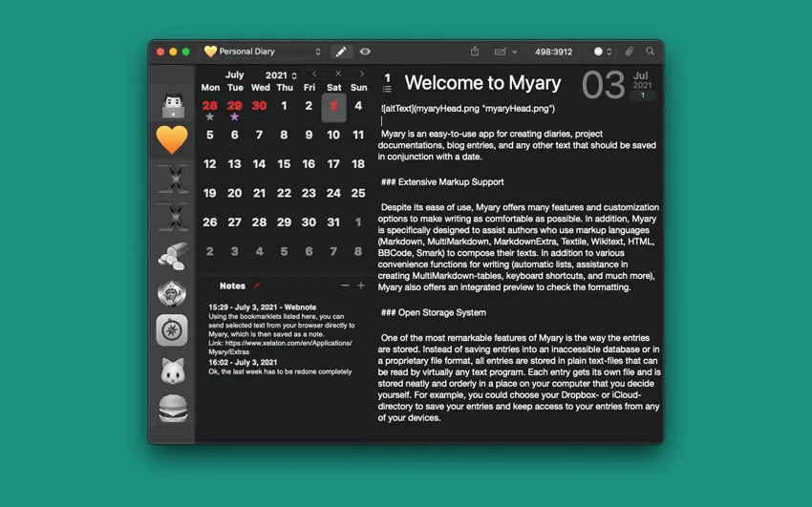Select the orange heart diary icon
Viewport: 812px width, 507px height.
[x=172, y=139]
